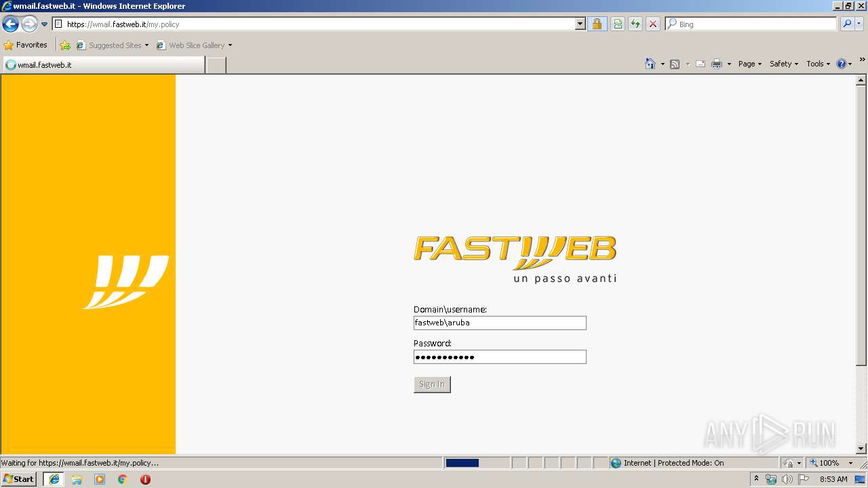This screenshot has height=488, width=868.
Task: Click the Show desktop button
Action: pos(861,479)
